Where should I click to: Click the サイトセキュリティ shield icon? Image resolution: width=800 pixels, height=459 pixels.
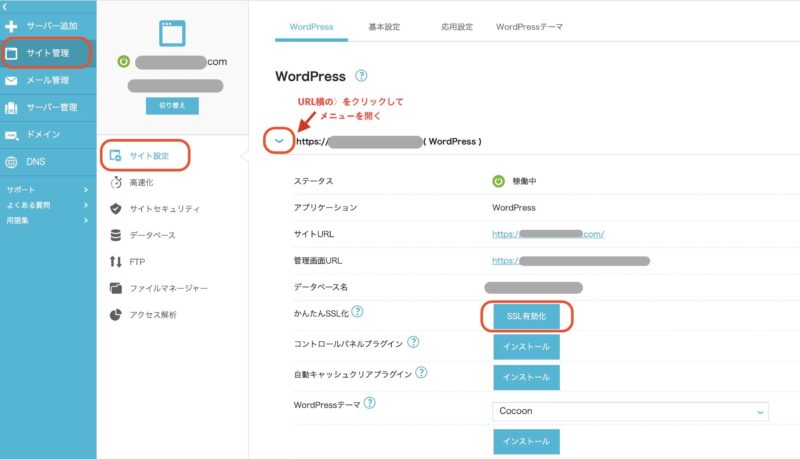point(116,209)
